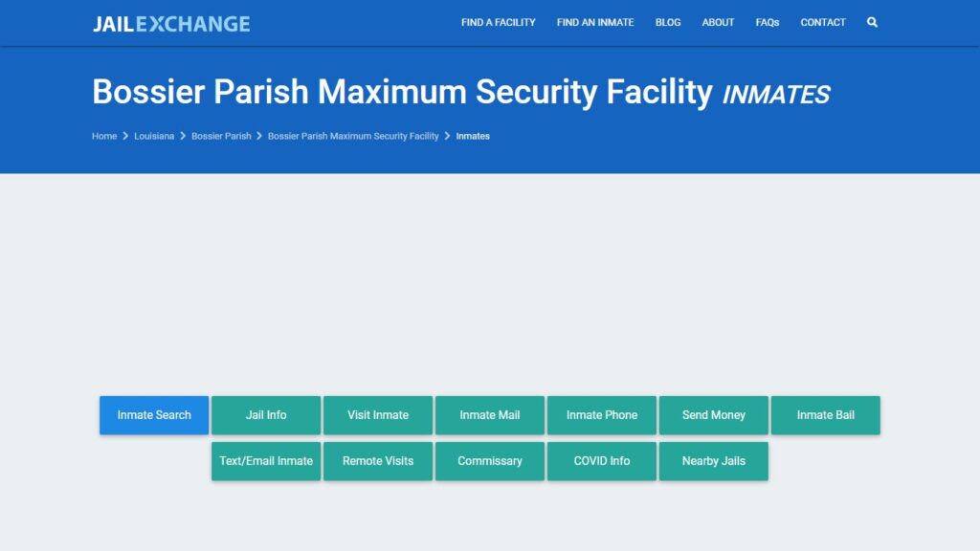Open the site search magnifier icon

coord(872,23)
